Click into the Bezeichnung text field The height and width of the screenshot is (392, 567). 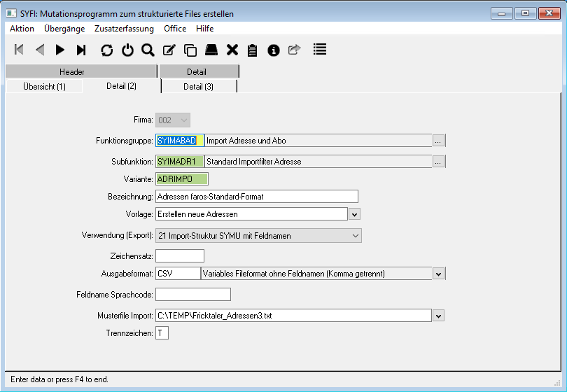256,196
